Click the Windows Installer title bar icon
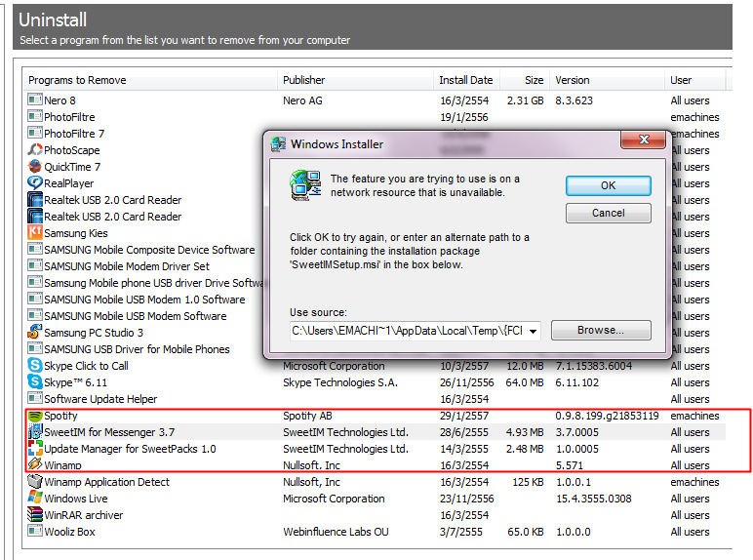This screenshot has height=560, width=753. tap(278, 144)
